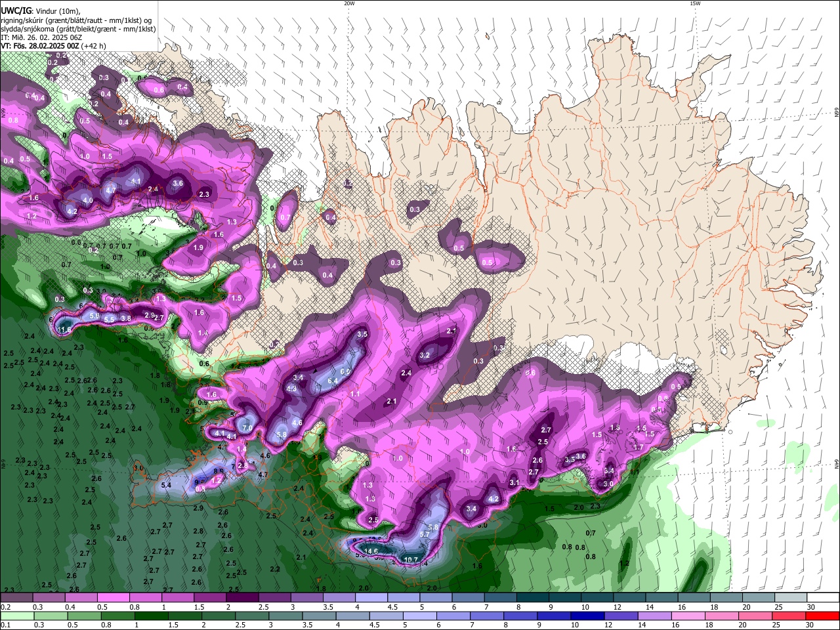
Task: Click the '7.0' precipitation value on the map
Action: [247, 428]
